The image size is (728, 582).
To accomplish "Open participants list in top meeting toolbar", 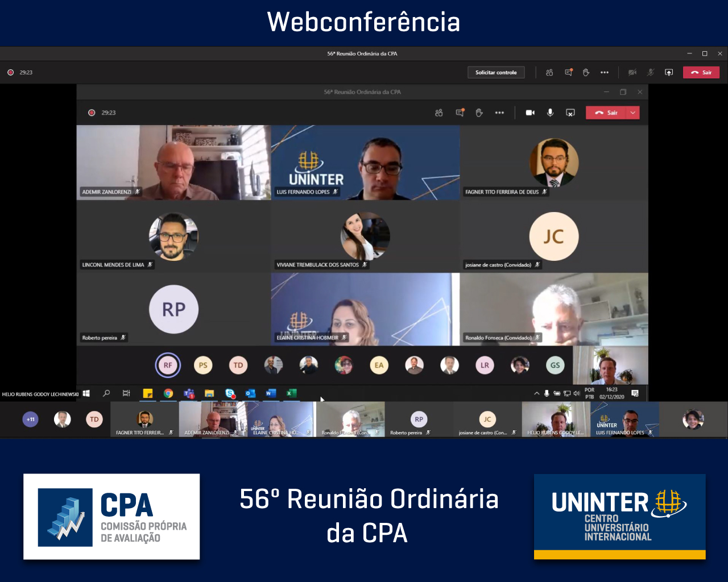I will point(549,72).
